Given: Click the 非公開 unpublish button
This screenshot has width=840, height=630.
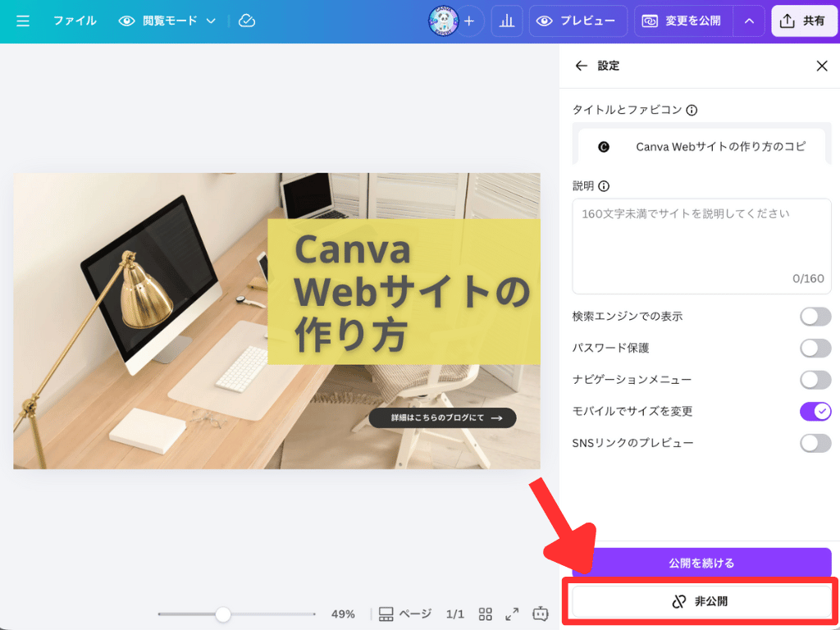Looking at the screenshot, I should click(x=701, y=601).
